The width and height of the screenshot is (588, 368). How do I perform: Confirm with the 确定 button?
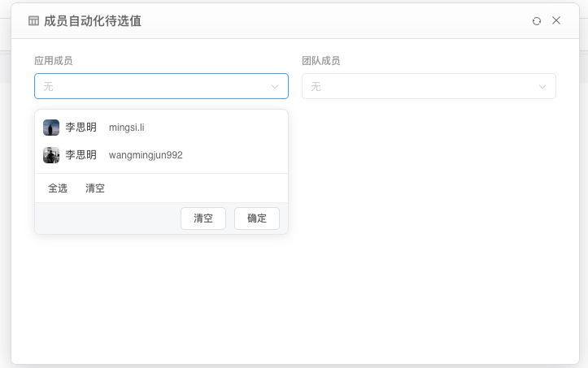point(257,219)
